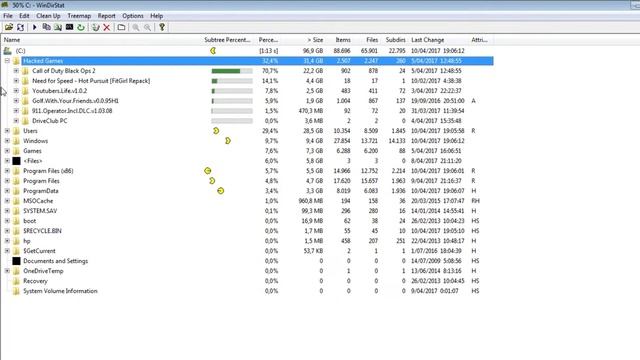
Task: Click the folder icon beside DriveClub PC
Action: click(25, 121)
